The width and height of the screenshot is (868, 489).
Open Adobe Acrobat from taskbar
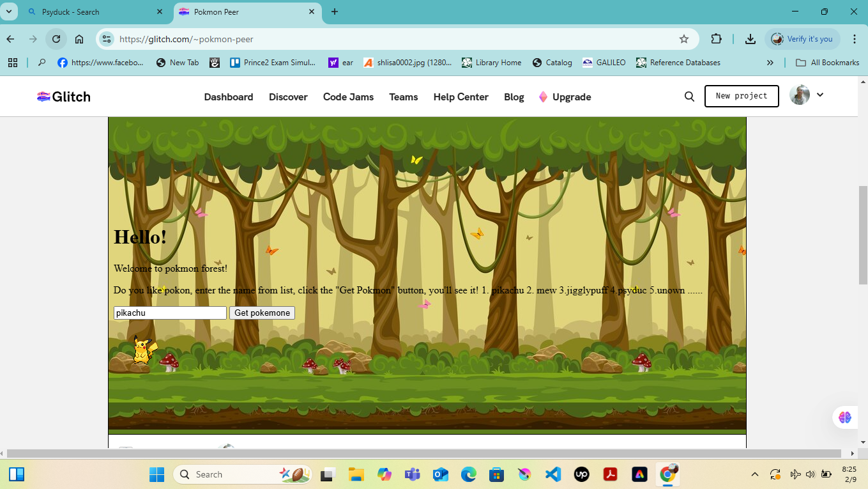(x=611, y=474)
